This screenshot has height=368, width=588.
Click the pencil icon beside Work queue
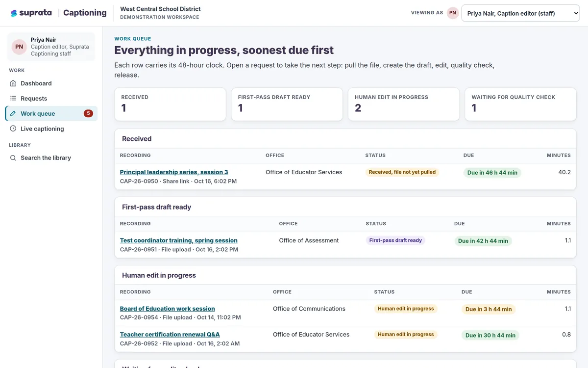click(13, 114)
